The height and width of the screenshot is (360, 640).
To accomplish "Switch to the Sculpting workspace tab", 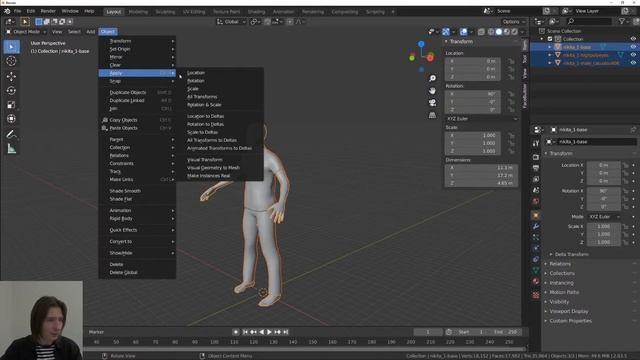I will (x=165, y=12).
